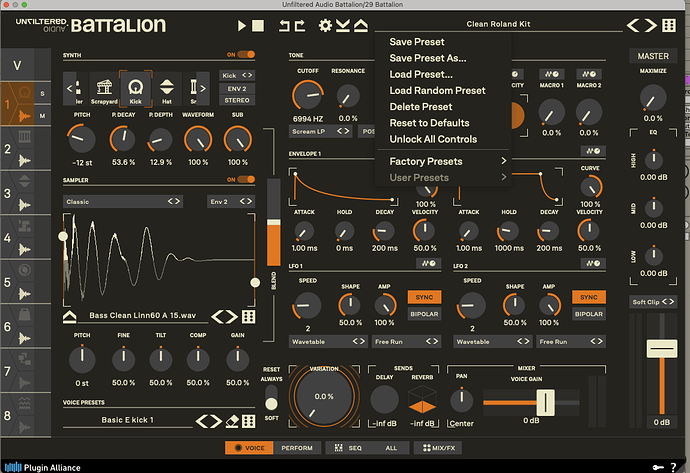
Task: Click the undo arrow icon
Action: (x=284, y=26)
